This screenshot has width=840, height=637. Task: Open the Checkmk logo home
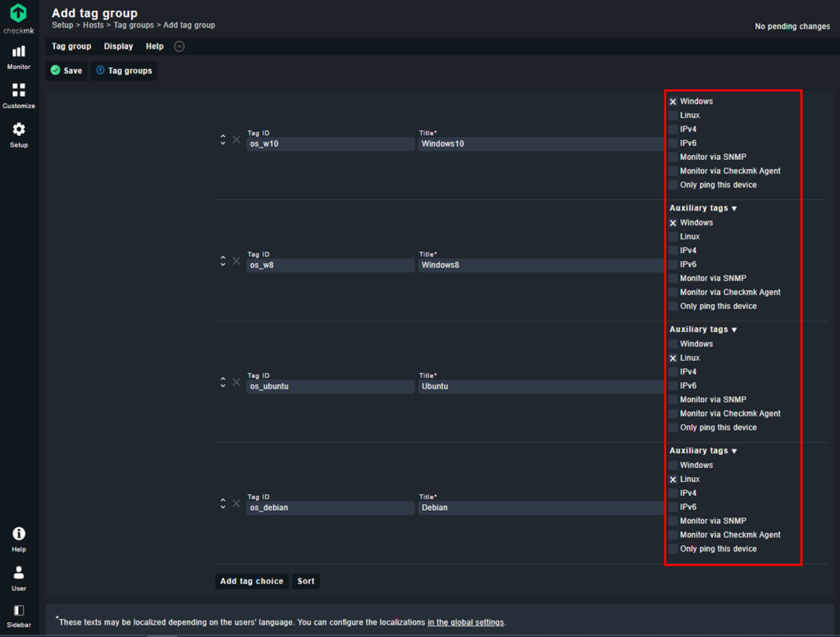[x=19, y=18]
